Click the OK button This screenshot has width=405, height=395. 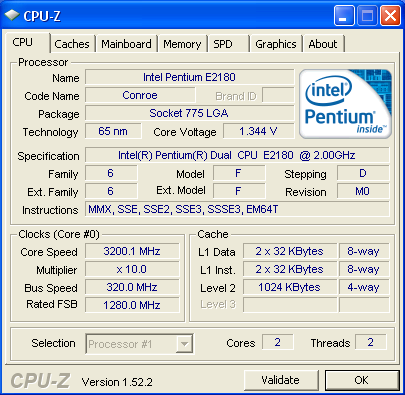coord(362,380)
